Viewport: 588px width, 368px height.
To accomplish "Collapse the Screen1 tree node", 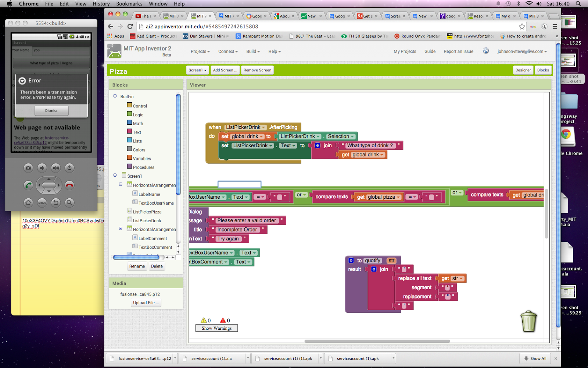I will [115, 176].
